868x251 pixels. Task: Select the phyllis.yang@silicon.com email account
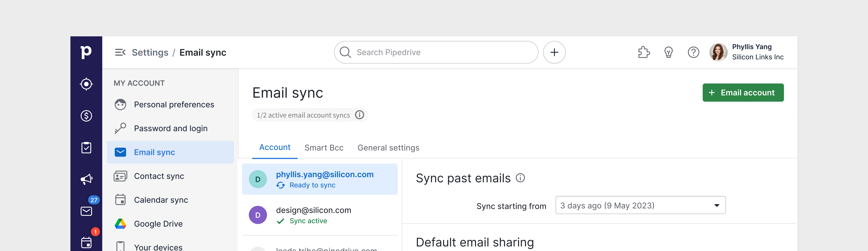[325, 174]
